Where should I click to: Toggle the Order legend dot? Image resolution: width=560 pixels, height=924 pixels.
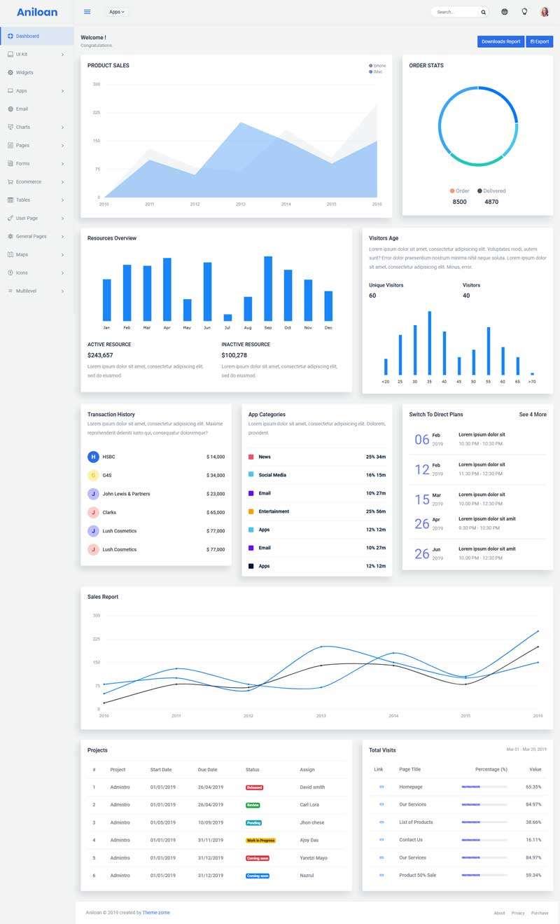452,191
